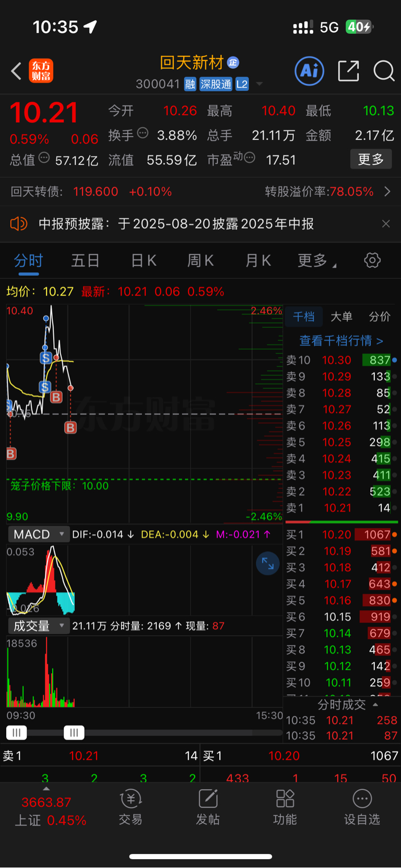Open 查看千档行情 link
401x868 pixels.
tap(341, 341)
